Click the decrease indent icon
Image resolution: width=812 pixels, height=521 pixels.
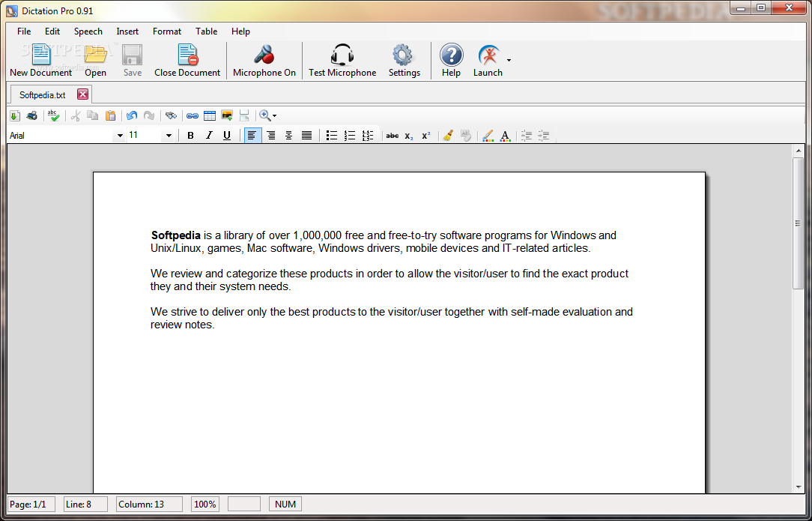pyautogui.click(x=527, y=136)
